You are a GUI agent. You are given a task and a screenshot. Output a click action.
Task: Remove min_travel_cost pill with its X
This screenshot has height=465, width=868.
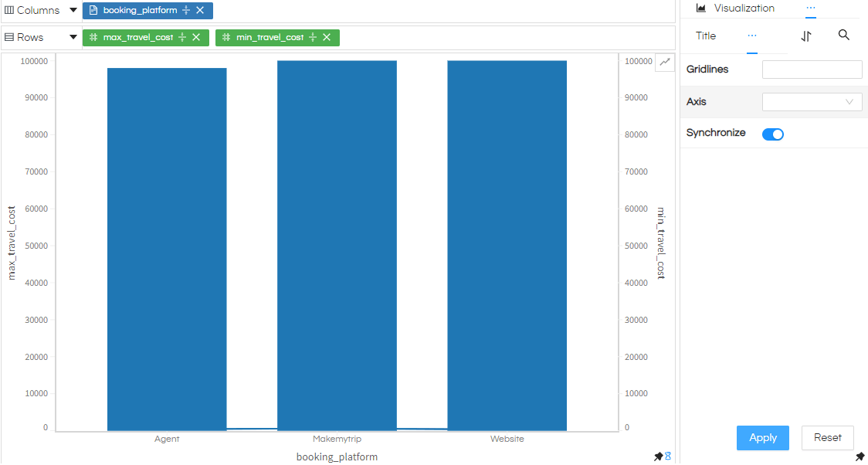(x=327, y=37)
